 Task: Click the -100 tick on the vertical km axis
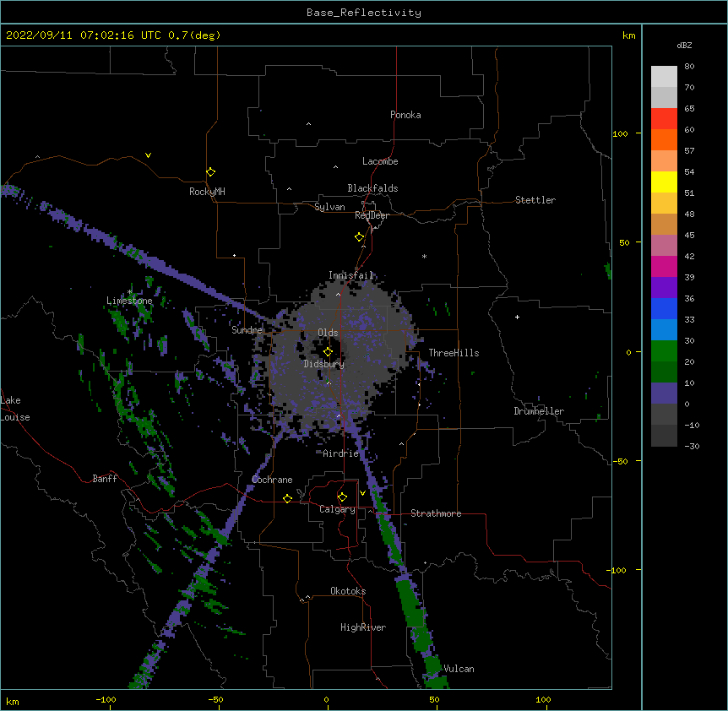pos(617,570)
